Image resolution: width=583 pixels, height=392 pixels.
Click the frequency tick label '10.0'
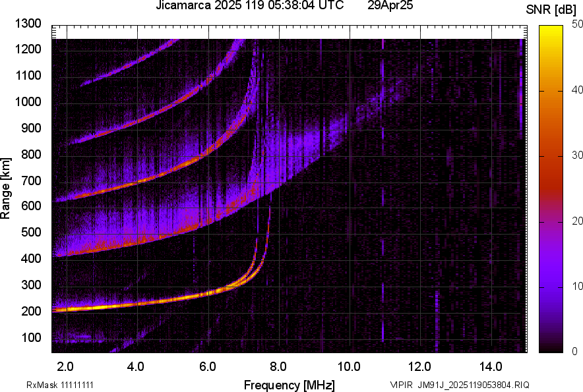click(x=349, y=367)
